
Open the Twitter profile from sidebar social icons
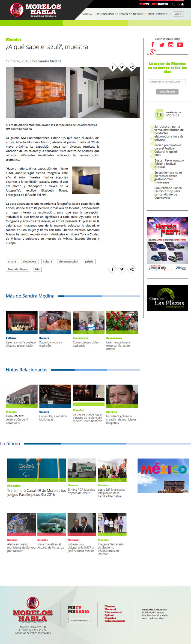pyautogui.click(x=162, y=45)
